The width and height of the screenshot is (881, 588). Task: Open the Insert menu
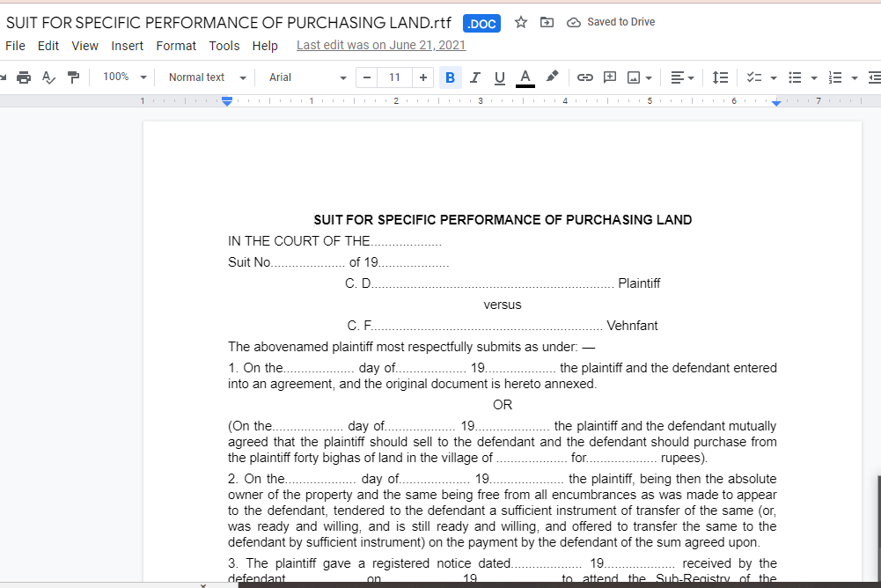(128, 46)
